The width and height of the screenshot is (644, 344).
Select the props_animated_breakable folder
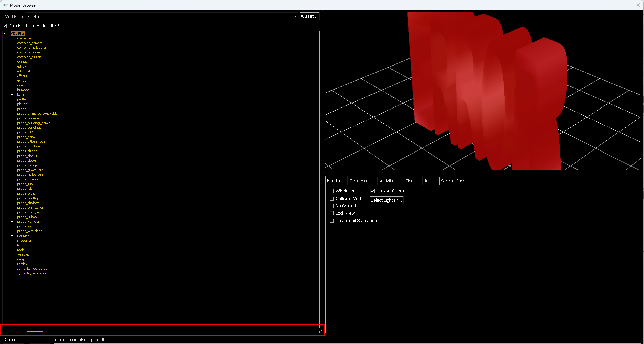tap(37, 114)
